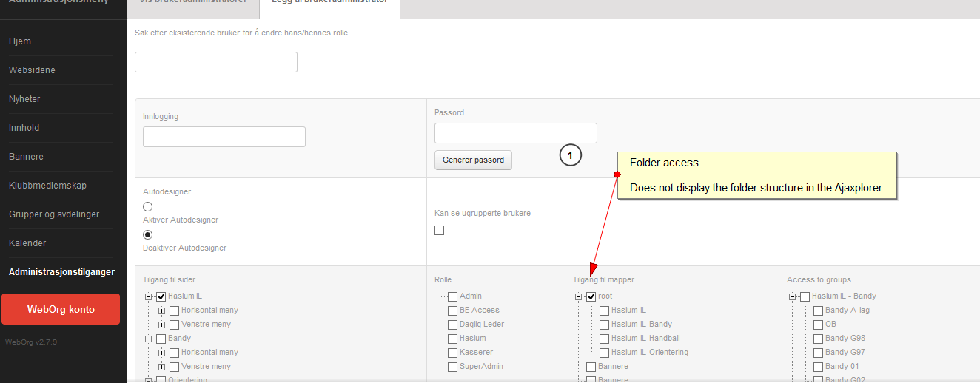Collapse the Haslum IL - Bandy groups node
The width and height of the screenshot is (980, 383).
tap(792, 296)
